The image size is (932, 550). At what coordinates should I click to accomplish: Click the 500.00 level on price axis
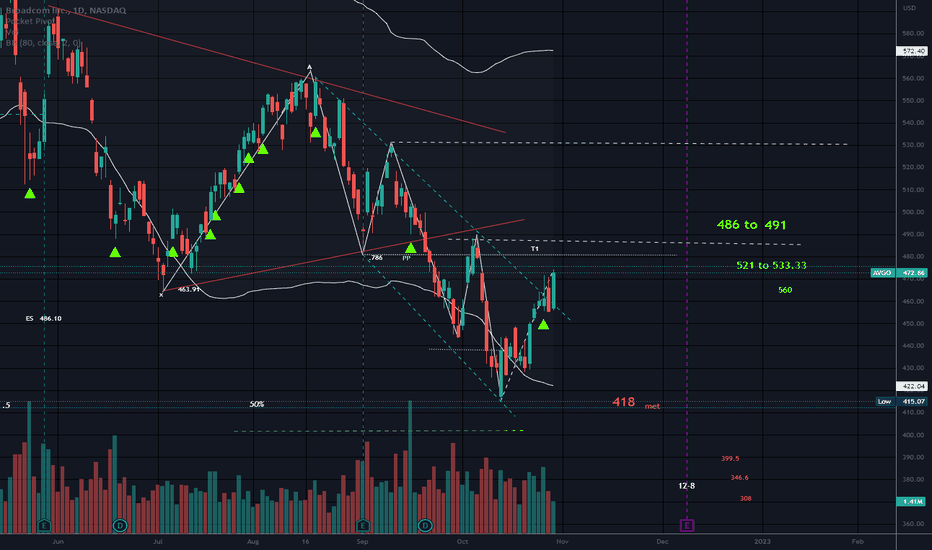[x=913, y=212]
